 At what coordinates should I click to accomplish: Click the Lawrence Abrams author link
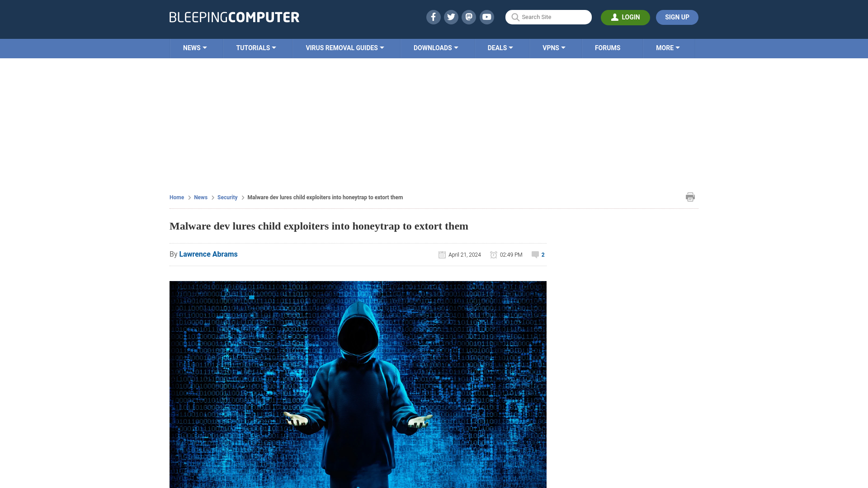(208, 254)
